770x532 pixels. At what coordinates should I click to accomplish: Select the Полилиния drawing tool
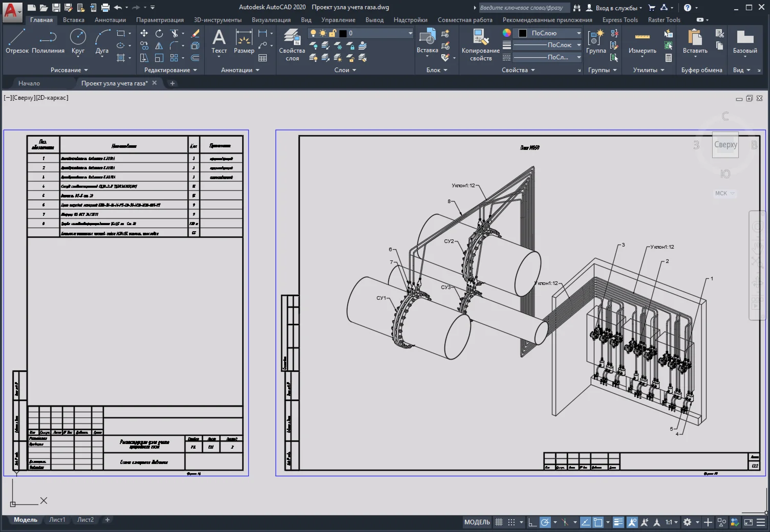tap(48, 41)
